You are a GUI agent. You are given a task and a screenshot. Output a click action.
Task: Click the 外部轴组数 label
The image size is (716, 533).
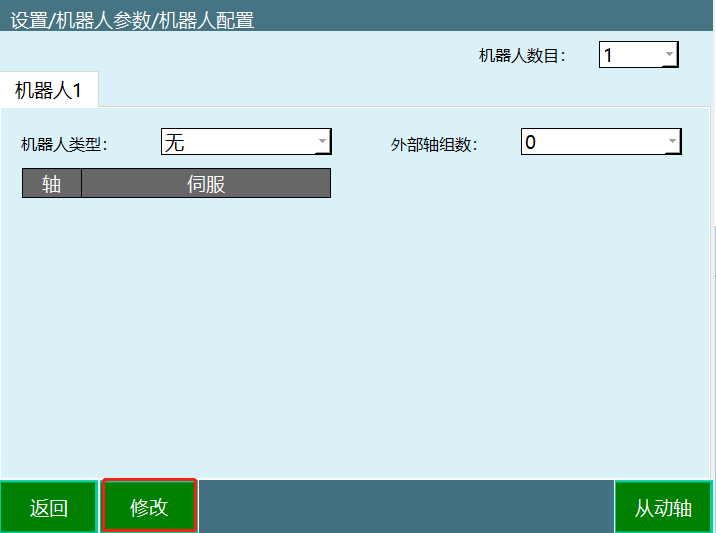tap(434, 144)
